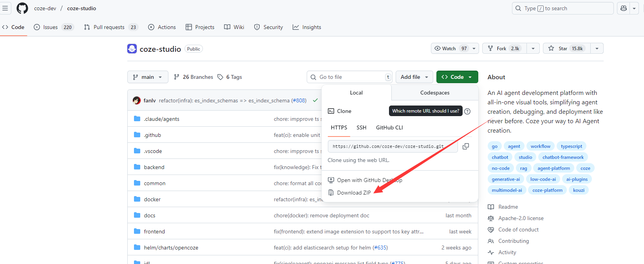Open the .github folder

[152, 135]
